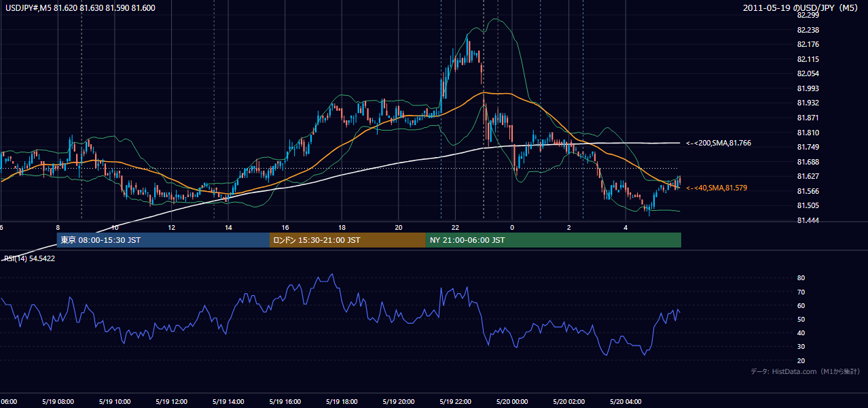
Task: Click the 5/19 16:00 time axis label
Action: pyautogui.click(x=285, y=401)
